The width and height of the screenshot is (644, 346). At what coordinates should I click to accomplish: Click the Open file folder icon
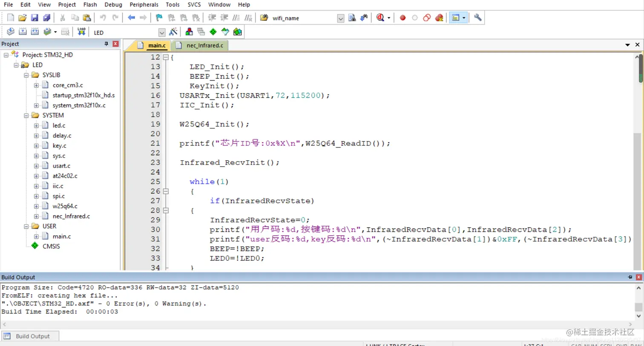tap(23, 18)
